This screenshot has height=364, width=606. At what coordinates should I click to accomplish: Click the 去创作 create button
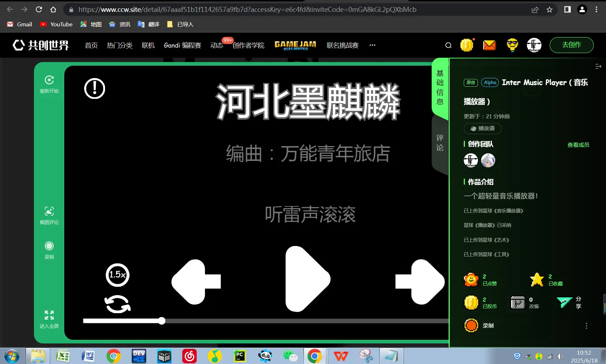point(572,45)
